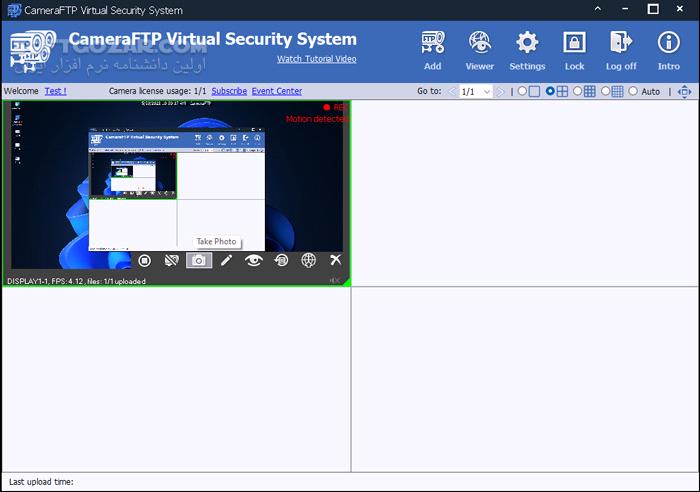Select the single-view layout radio button
Screen dimensions: 700x492
pos(522,92)
